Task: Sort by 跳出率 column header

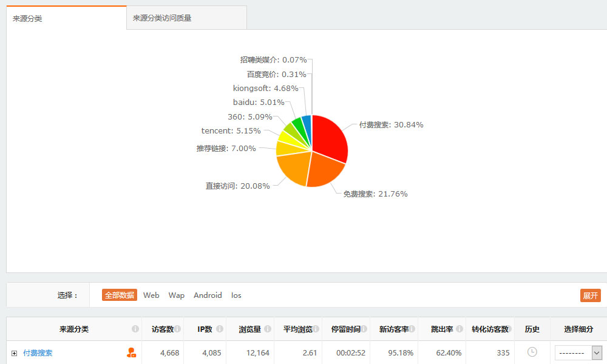Action: tap(442, 329)
